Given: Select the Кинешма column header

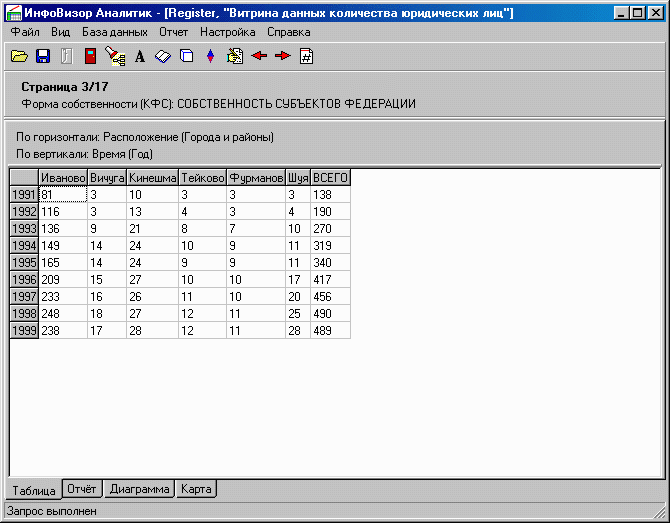Looking at the screenshot, I should pos(153,178).
